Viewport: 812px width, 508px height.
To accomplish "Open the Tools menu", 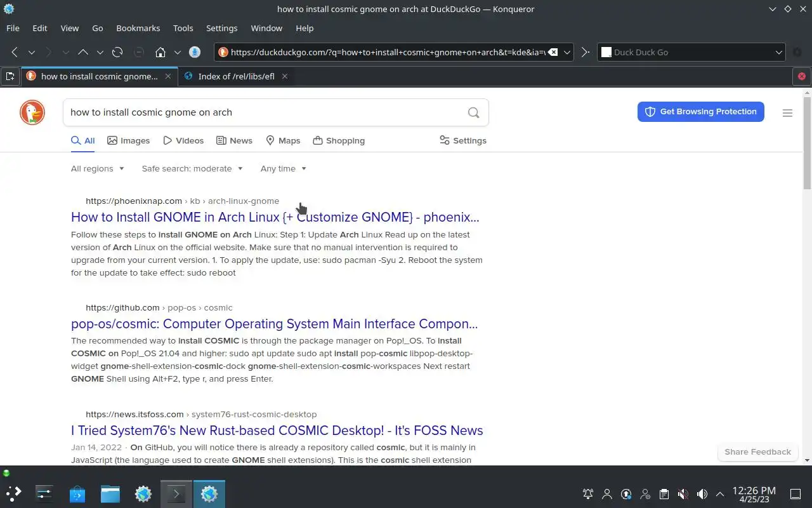I will 183,28.
